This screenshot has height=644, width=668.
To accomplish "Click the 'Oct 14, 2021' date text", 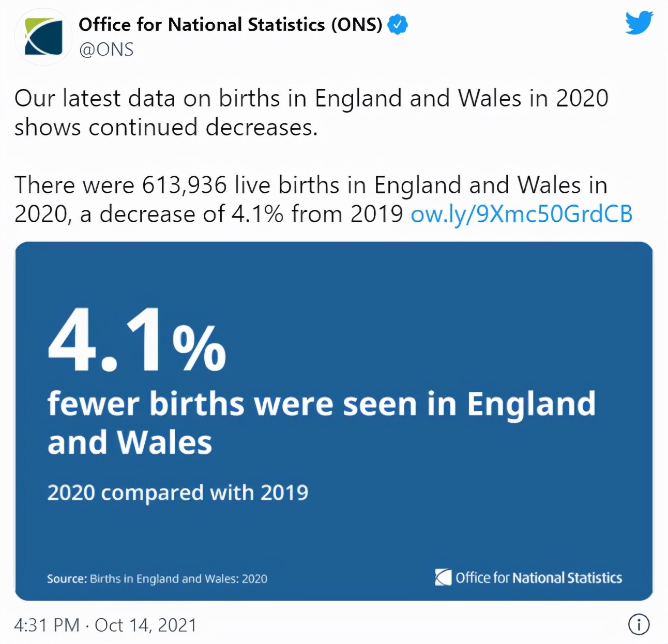I will click(x=146, y=625).
